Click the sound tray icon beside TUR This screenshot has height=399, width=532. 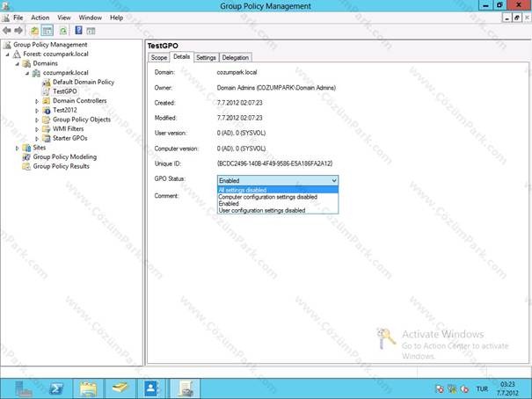[464, 389]
